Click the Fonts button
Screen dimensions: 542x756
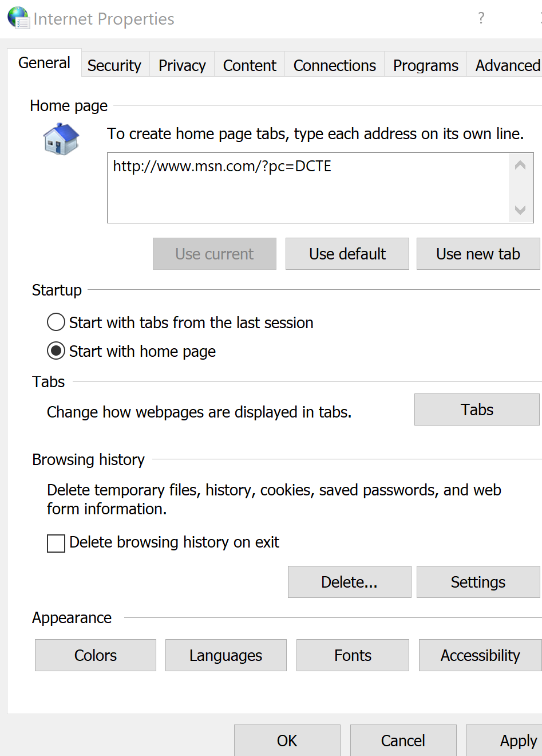coord(353,655)
